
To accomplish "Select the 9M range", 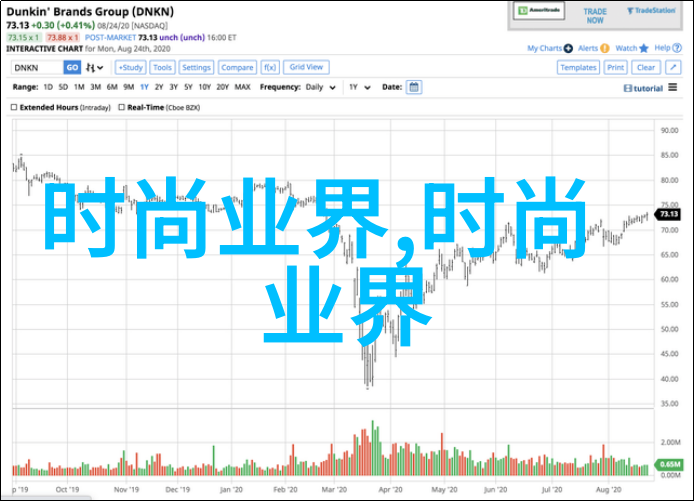I will pyautogui.click(x=129, y=87).
